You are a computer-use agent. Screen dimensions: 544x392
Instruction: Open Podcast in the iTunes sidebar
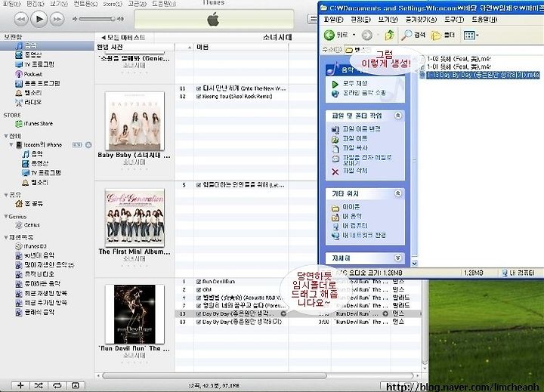pos(29,74)
